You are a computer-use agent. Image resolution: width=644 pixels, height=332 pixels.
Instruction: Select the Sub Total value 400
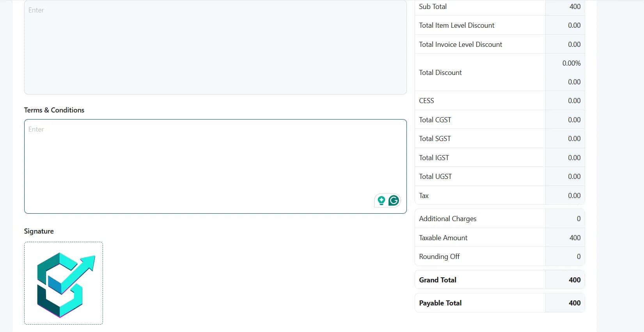pyautogui.click(x=575, y=7)
